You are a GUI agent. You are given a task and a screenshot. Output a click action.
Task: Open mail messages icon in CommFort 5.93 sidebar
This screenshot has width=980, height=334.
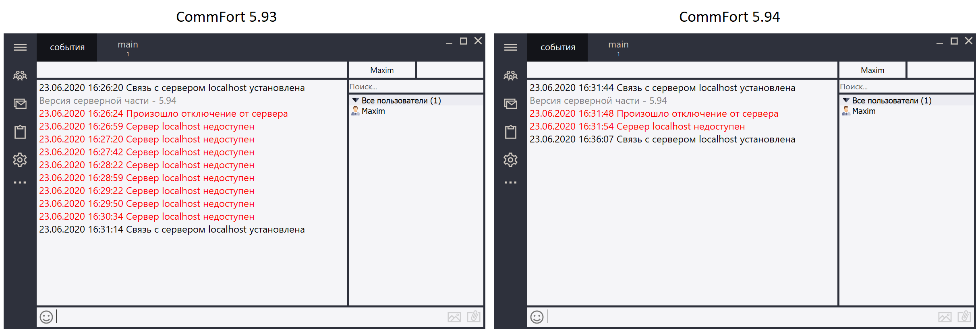pos(20,104)
